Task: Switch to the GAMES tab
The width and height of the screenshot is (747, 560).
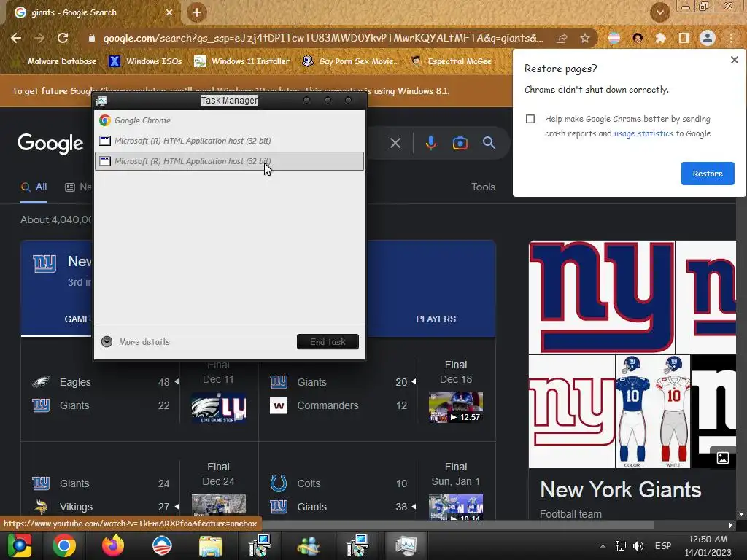Action: [x=77, y=319]
